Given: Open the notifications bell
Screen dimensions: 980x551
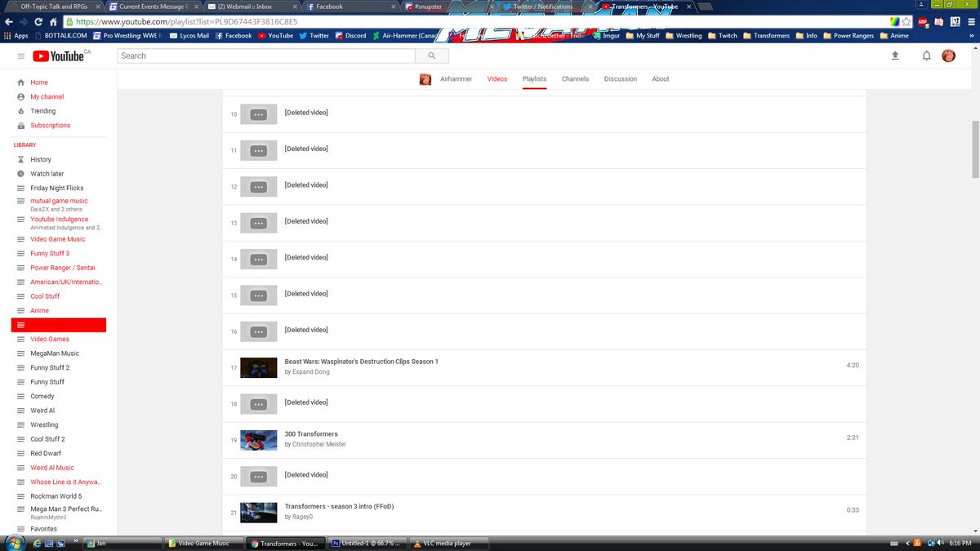Looking at the screenshot, I should point(926,56).
